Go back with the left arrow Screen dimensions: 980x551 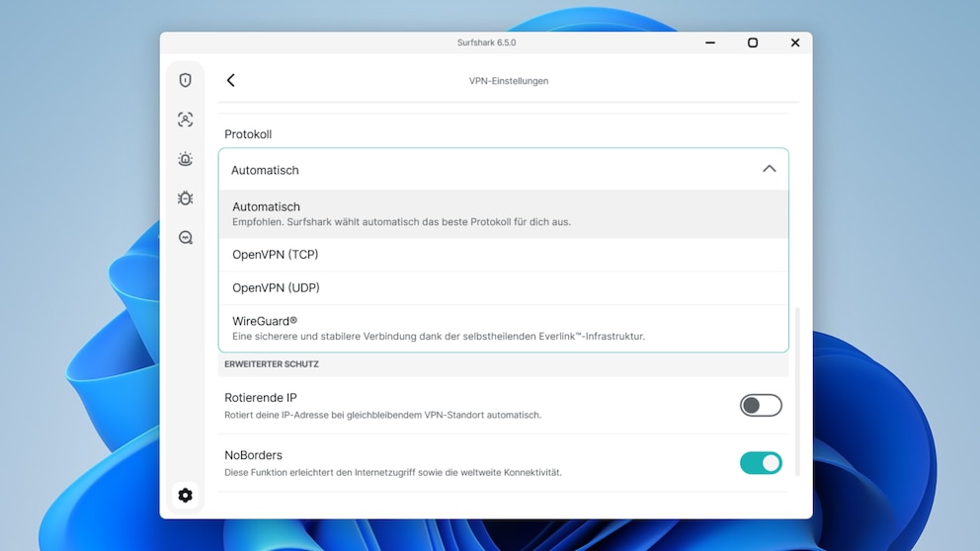(230, 80)
